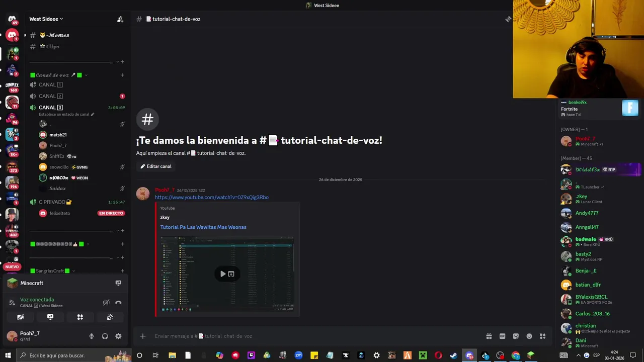
Task: Open the sticker picker
Action: (x=516, y=336)
